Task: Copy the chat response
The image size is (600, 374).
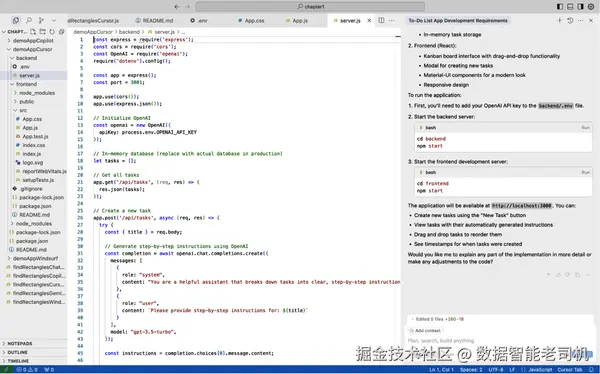Action: pyautogui.click(x=577, y=274)
